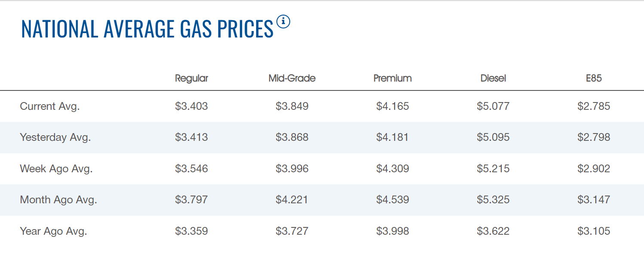
Task: Click the Year Ago Avg. row label
Action: pos(53,231)
